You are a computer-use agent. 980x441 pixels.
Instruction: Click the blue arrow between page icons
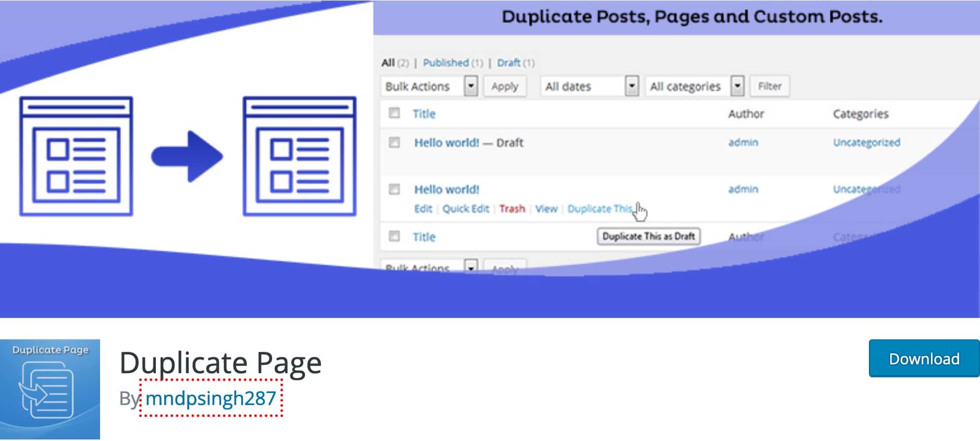coord(187,156)
